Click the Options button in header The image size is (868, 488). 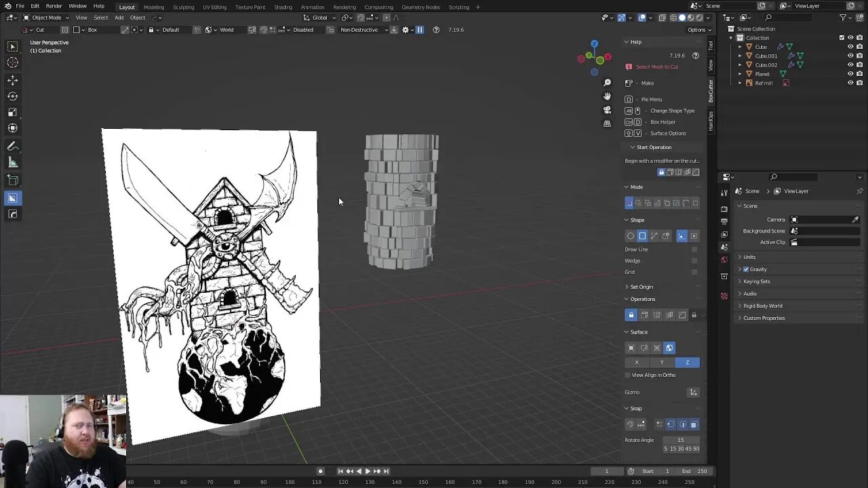tap(698, 30)
